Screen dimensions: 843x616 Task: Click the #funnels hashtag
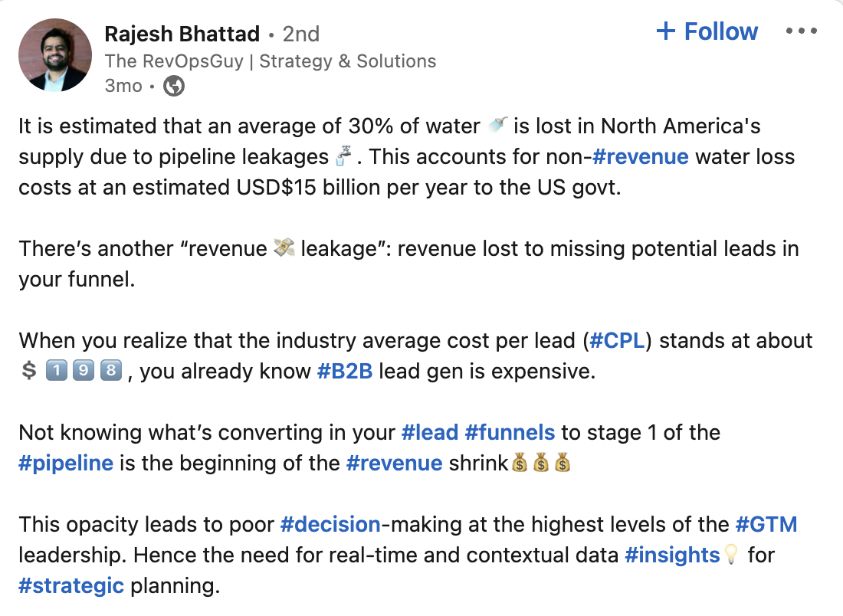point(510,432)
